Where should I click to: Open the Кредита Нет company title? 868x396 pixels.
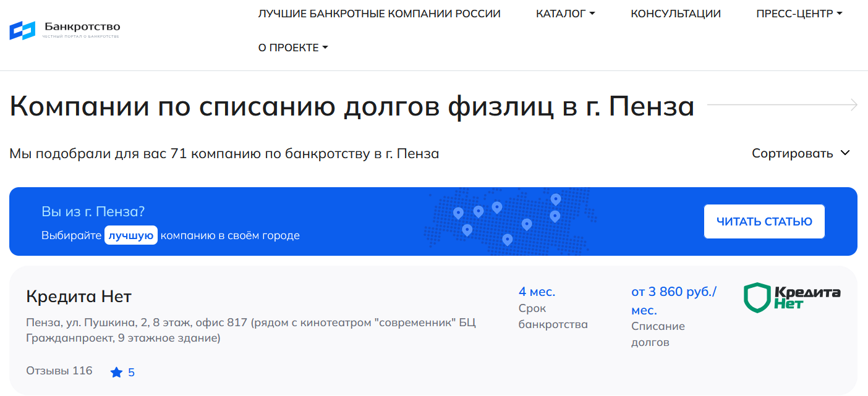click(79, 297)
